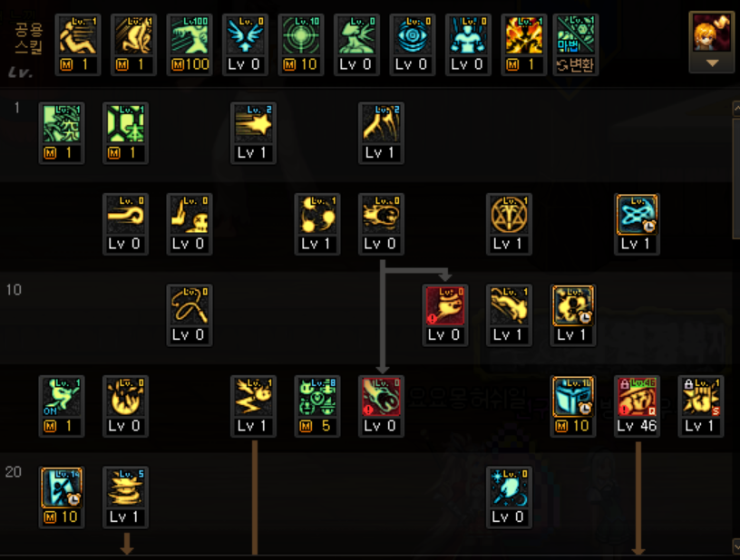Click the yellow whip skill icon

click(189, 314)
